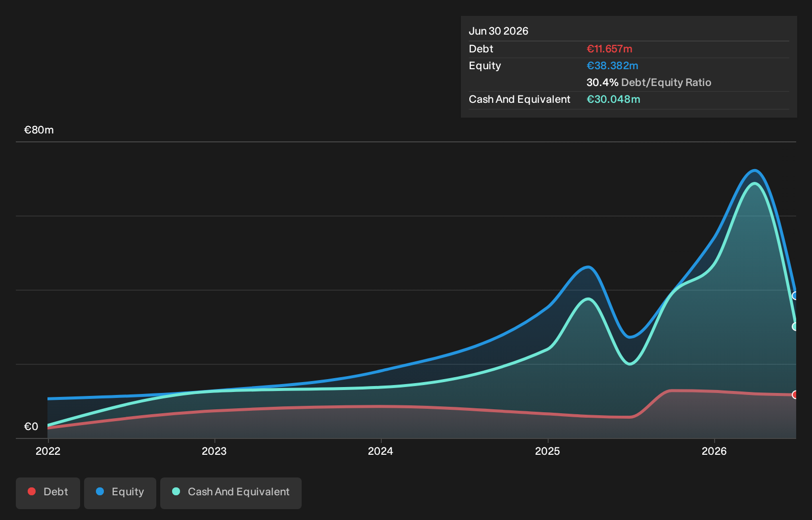Select the blue Equity endpoint marker
The height and width of the screenshot is (520, 812).
click(x=795, y=296)
